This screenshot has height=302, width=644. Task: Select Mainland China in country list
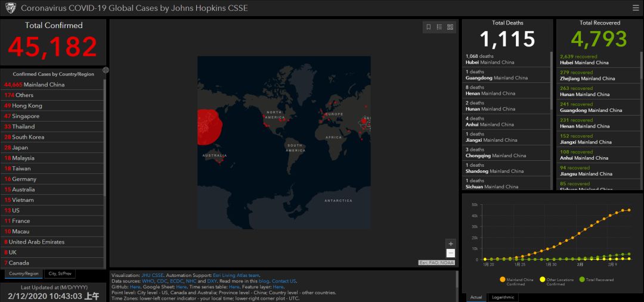pos(52,85)
